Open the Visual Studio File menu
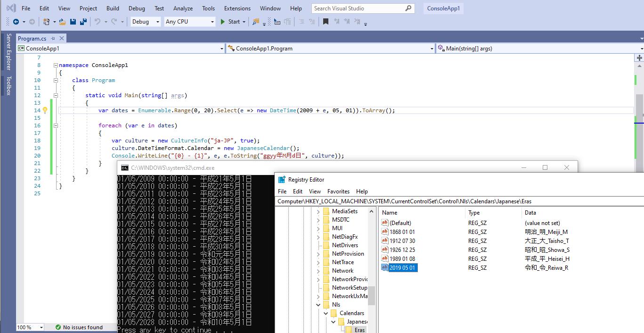The width and height of the screenshot is (644, 333). [x=26, y=8]
